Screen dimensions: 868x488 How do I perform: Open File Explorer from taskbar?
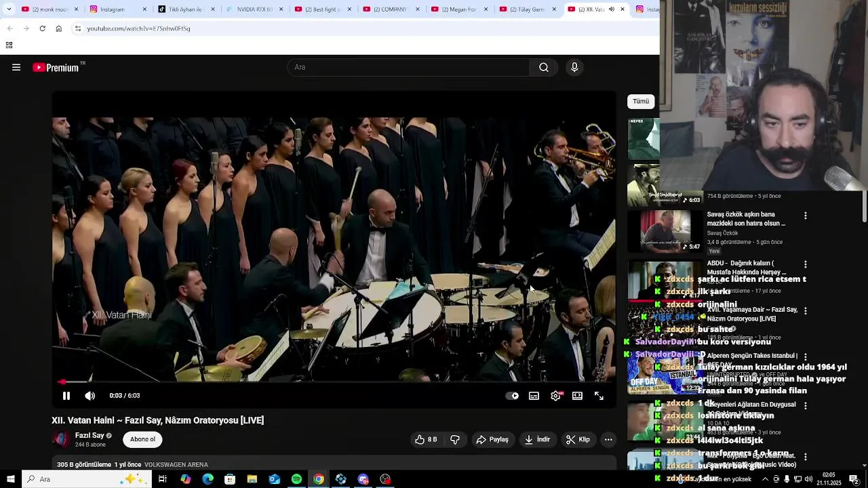click(252, 479)
